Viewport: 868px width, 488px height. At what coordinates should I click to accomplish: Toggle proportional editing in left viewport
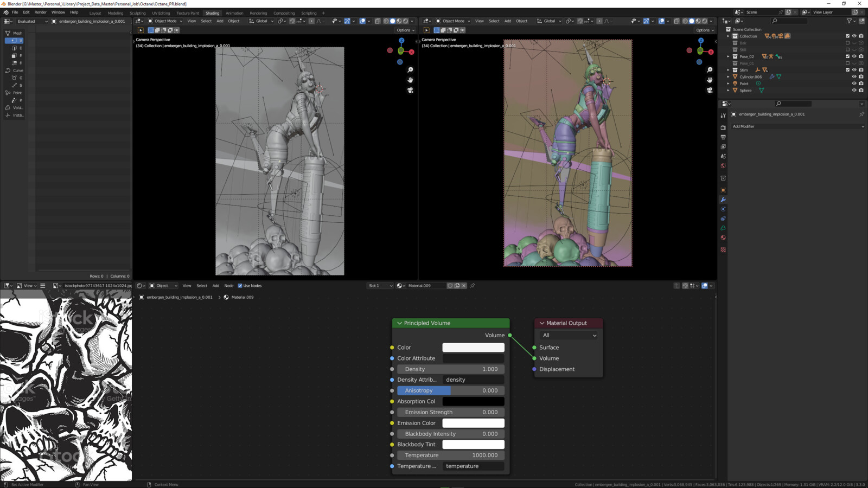(x=311, y=21)
